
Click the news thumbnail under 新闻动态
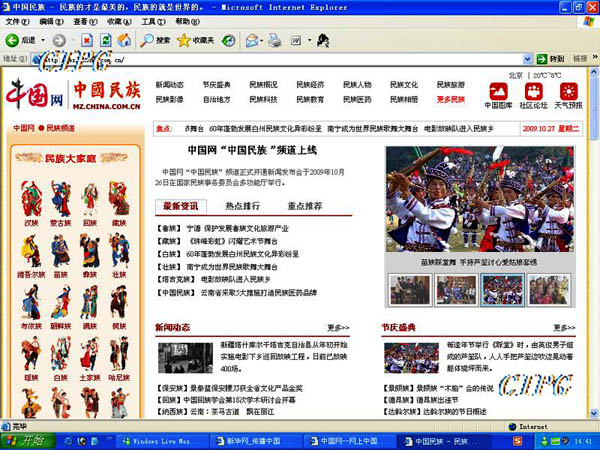click(185, 358)
